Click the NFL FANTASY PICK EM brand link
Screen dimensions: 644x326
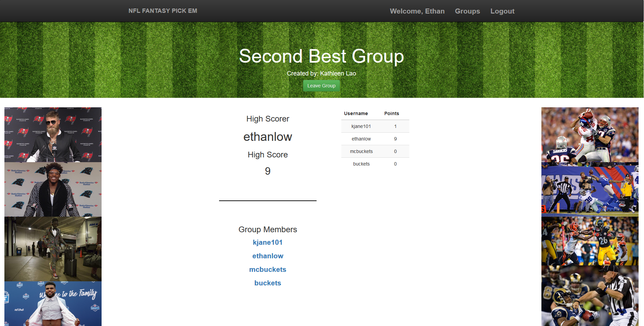(163, 11)
